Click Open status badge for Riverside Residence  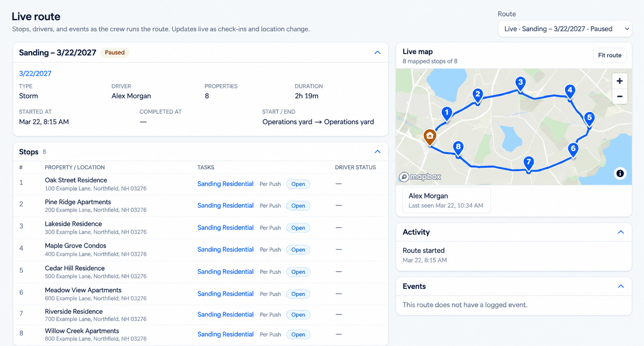(298, 315)
